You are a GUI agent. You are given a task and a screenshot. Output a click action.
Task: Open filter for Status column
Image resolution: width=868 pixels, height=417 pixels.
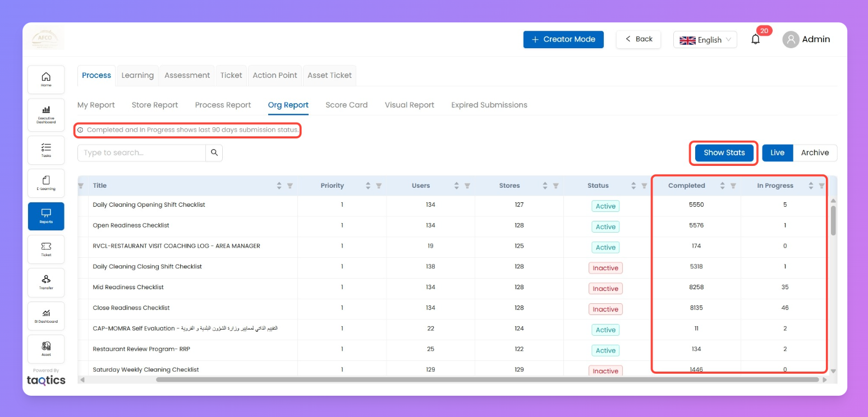tap(644, 186)
